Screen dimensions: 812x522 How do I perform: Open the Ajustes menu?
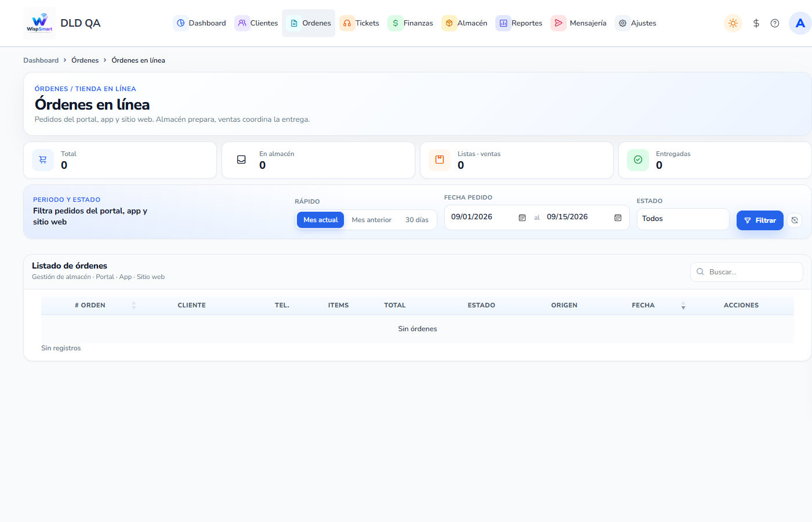click(636, 23)
